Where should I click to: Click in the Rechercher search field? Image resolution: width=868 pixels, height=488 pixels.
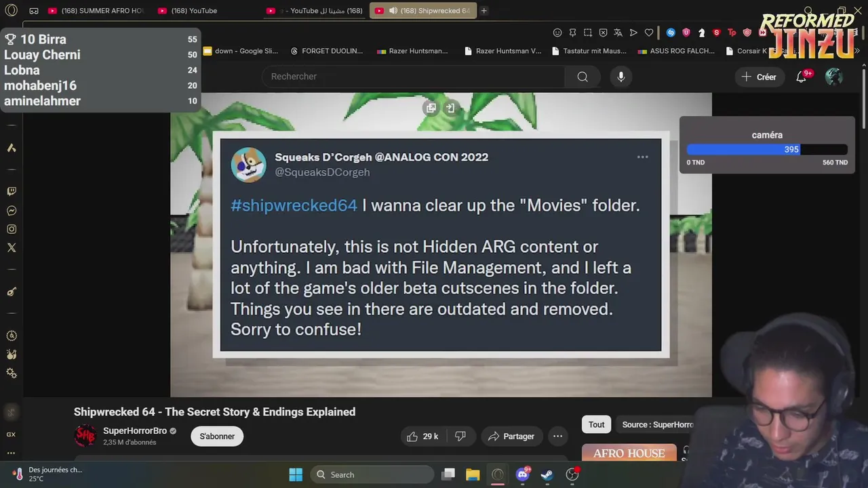click(x=414, y=77)
